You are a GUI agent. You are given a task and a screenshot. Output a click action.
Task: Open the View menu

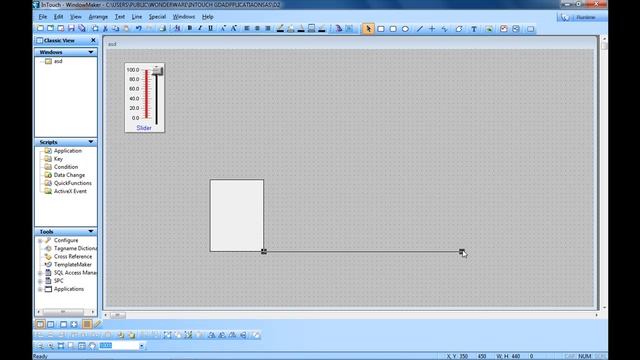tap(76, 17)
